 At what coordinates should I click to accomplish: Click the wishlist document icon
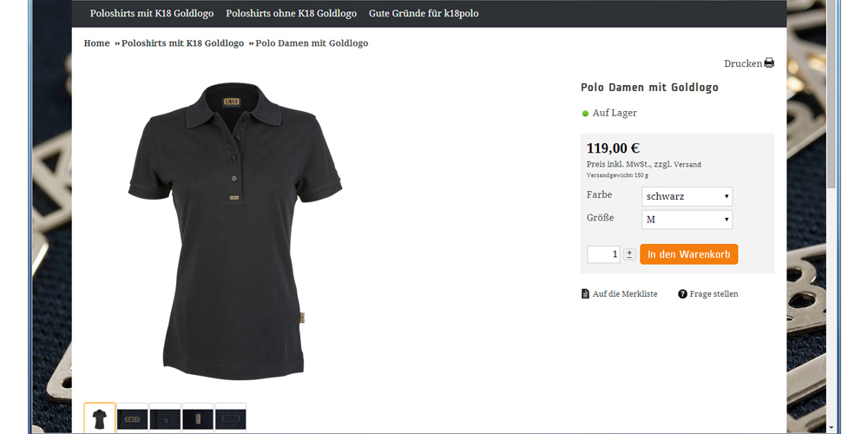[585, 294]
